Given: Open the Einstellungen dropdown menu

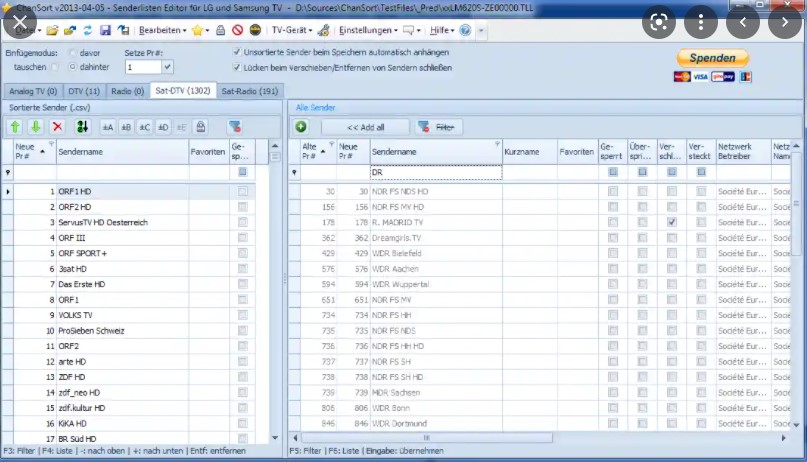Looking at the screenshot, I should pos(368,30).
